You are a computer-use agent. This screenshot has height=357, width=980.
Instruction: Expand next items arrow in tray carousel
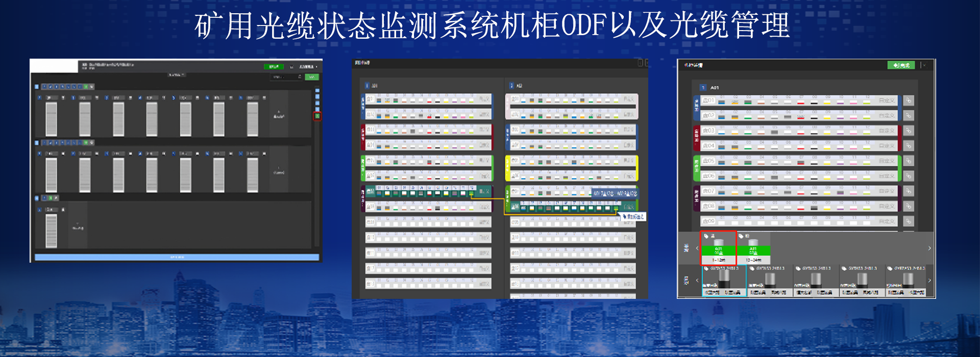click(929, 248)
